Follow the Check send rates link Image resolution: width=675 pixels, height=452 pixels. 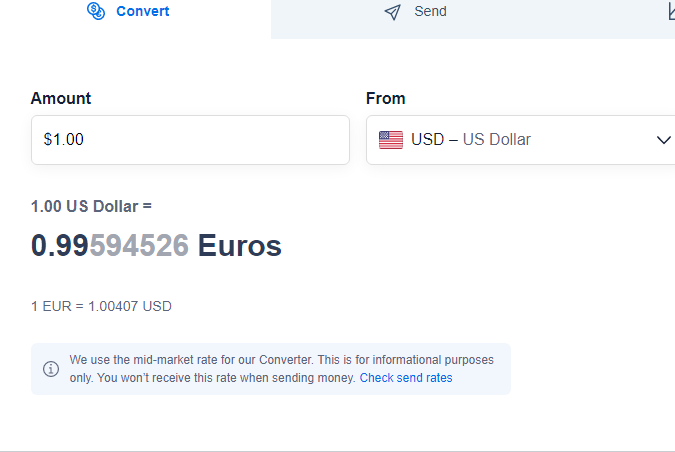coord(406,378)
